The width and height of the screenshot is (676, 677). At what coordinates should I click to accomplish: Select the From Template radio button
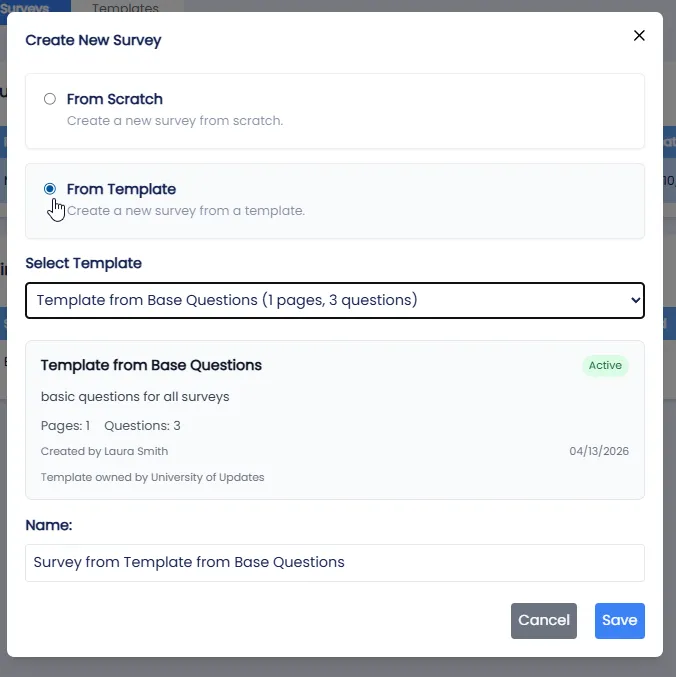click(x=50, y=189)
